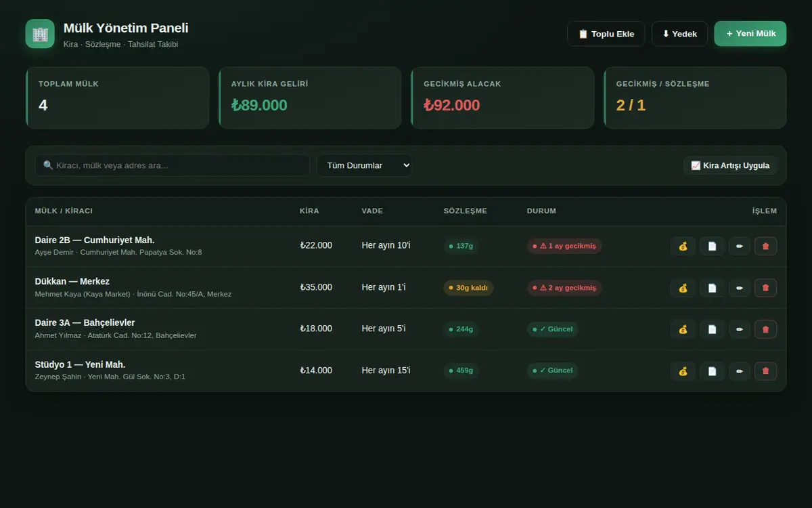Click the ₺22.000 rent amount

pos(316,245)
